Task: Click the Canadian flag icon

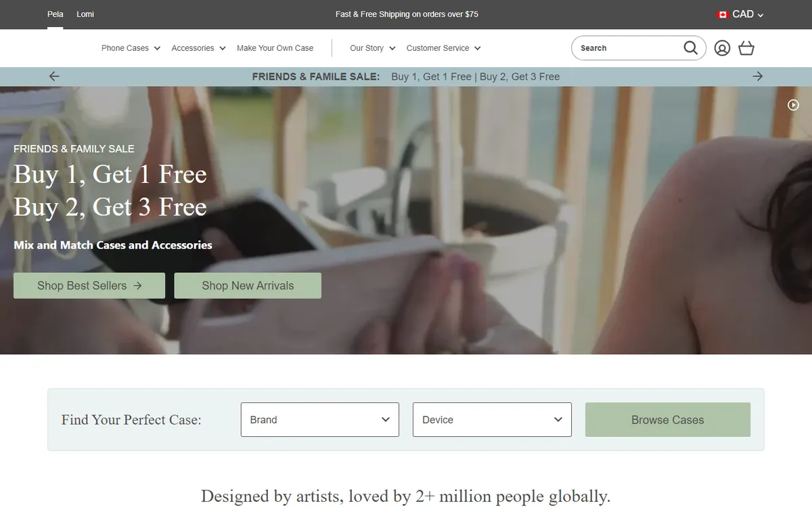Action: pos(723,14)
